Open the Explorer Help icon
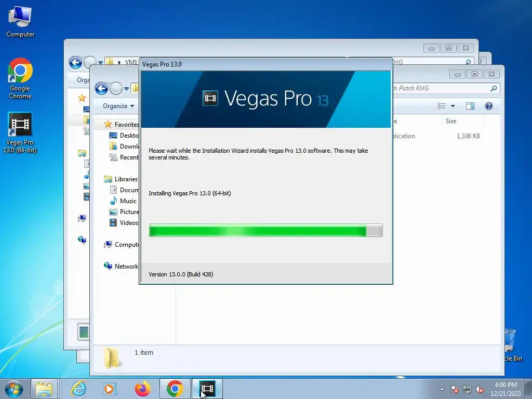This screenshot has height=399, width=532. [x=489, y=106]
